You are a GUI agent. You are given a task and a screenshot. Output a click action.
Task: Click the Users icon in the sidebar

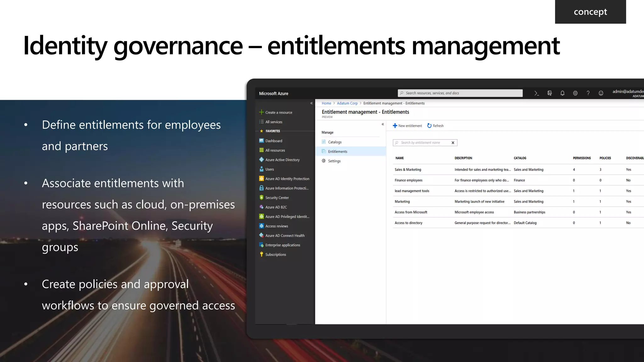(x=261, y=169)
